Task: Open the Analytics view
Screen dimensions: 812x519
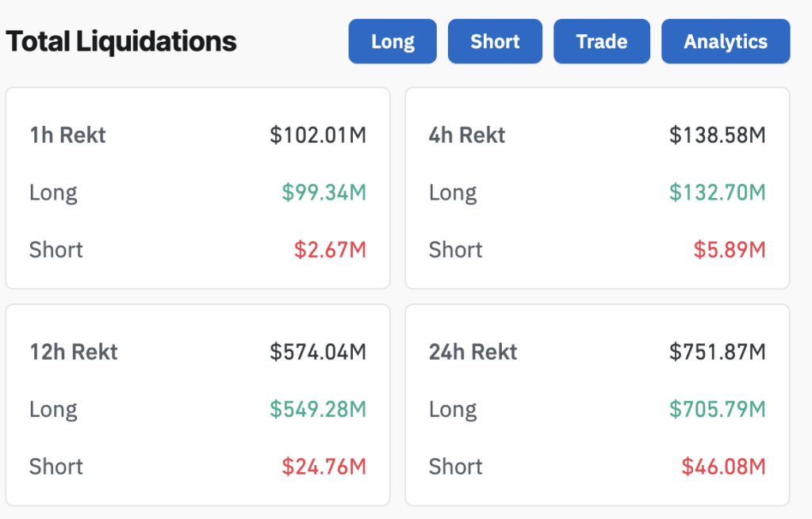Action: coord(725,41)
